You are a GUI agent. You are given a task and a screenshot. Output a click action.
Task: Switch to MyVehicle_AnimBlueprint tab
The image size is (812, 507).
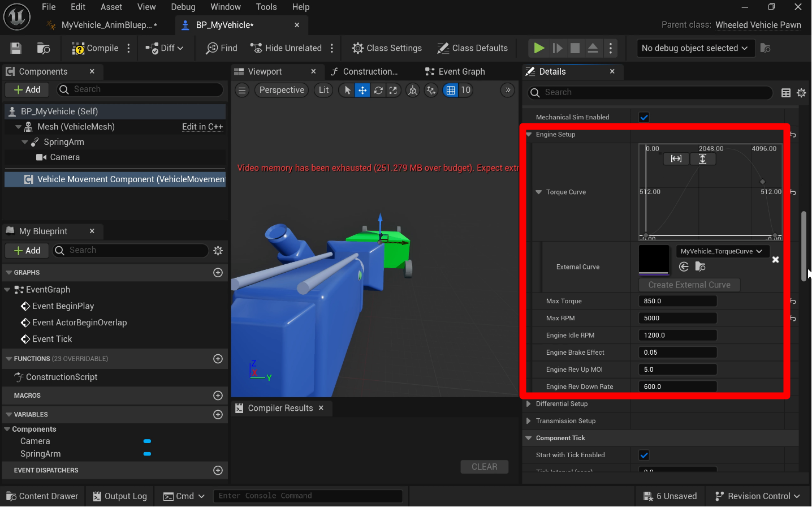click(x=102, y=25)
